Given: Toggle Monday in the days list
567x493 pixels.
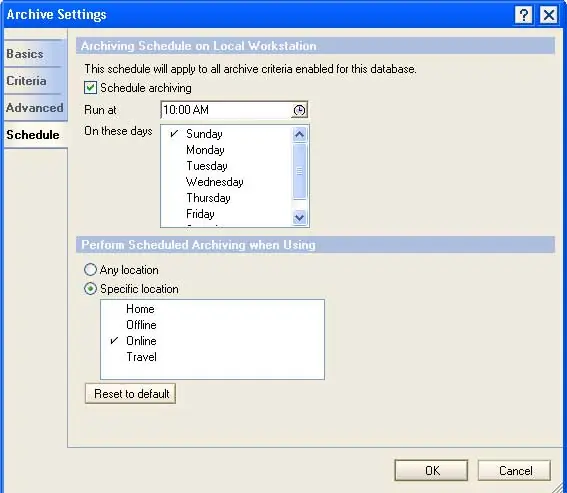Looking at the screenshot, I should (x=226, y=150).
